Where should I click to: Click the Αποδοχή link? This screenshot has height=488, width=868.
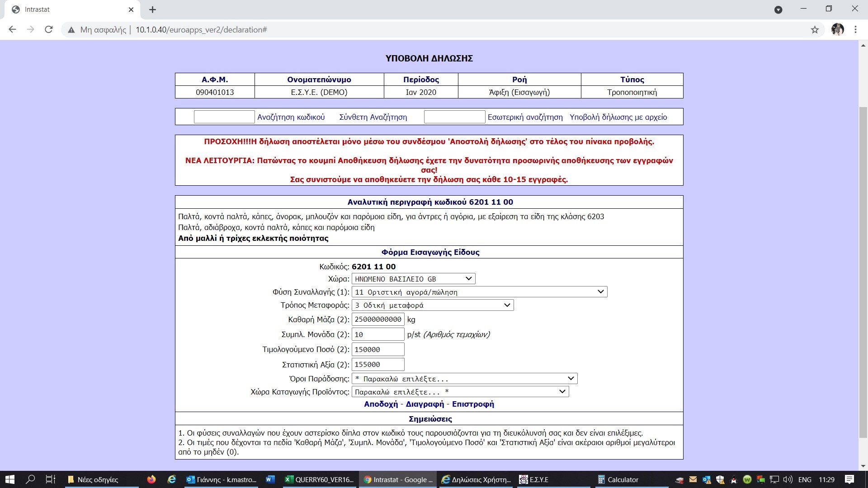(x=381, y=404)
